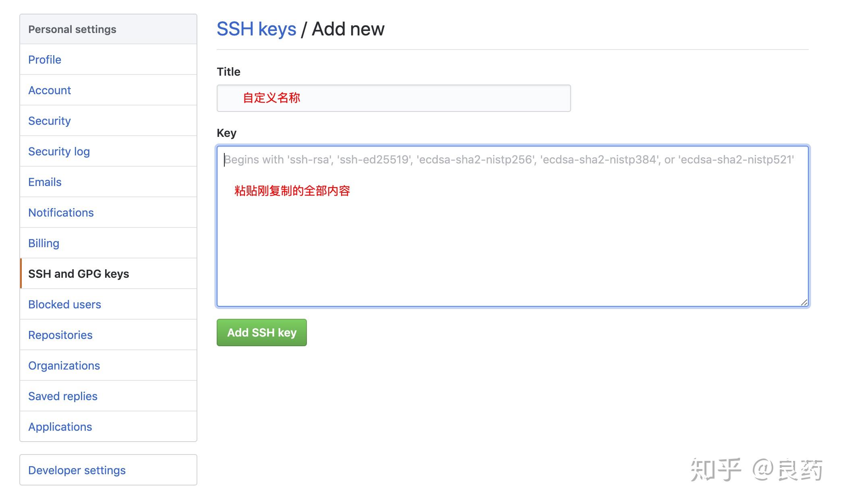Navigate to Billing settings
The width and height of the screenshot is (845, 504).
pyautogui.click(x=43, y=243)
